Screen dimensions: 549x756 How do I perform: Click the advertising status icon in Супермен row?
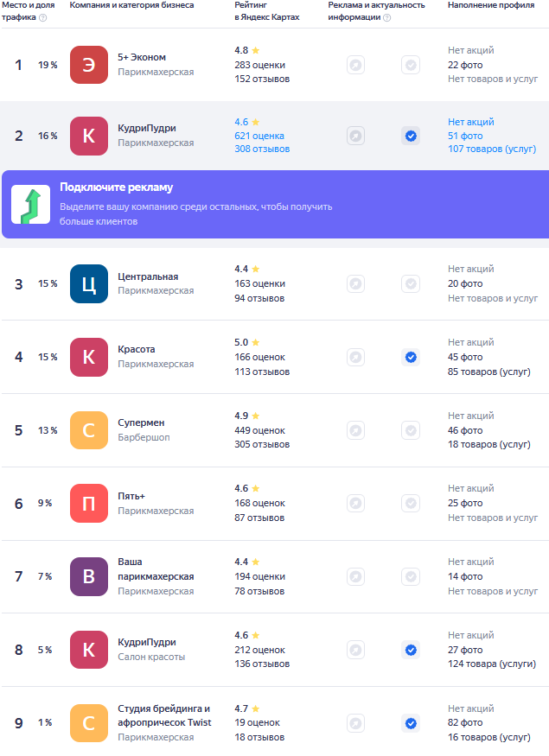click(355, 430)
